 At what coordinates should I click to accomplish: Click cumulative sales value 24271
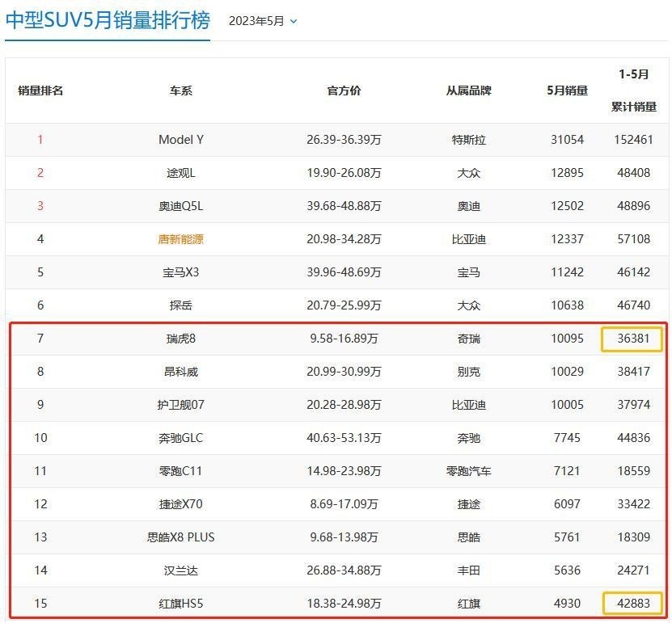tap(633, 570)
